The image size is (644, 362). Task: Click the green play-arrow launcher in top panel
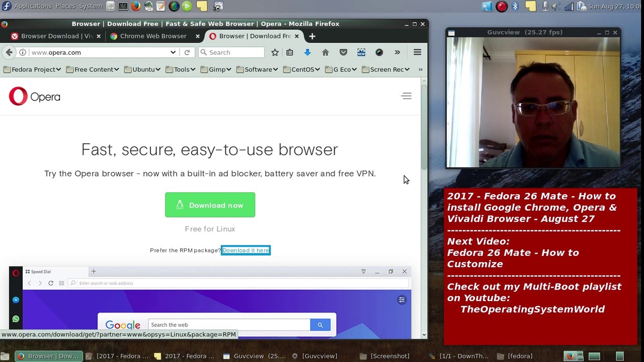click(187, 7)
